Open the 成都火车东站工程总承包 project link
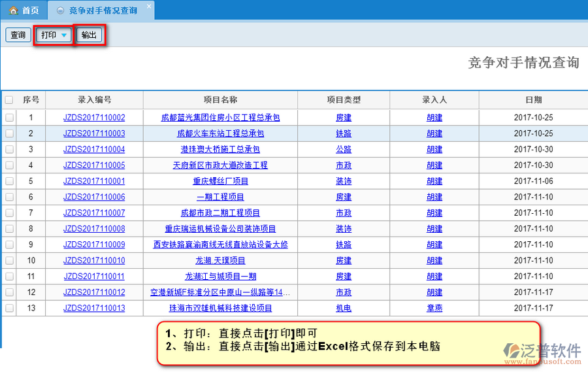This screenshot has height=372, width=588. point(220,133)
